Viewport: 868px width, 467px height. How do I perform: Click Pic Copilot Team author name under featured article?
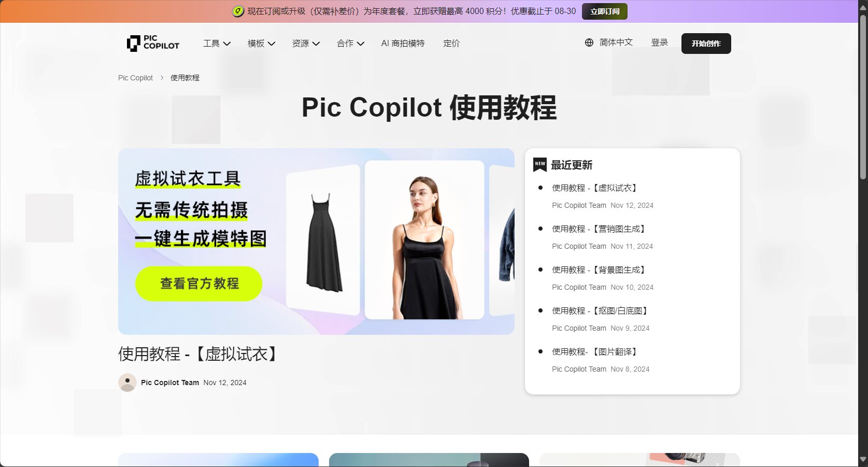[x=170, y=383]
